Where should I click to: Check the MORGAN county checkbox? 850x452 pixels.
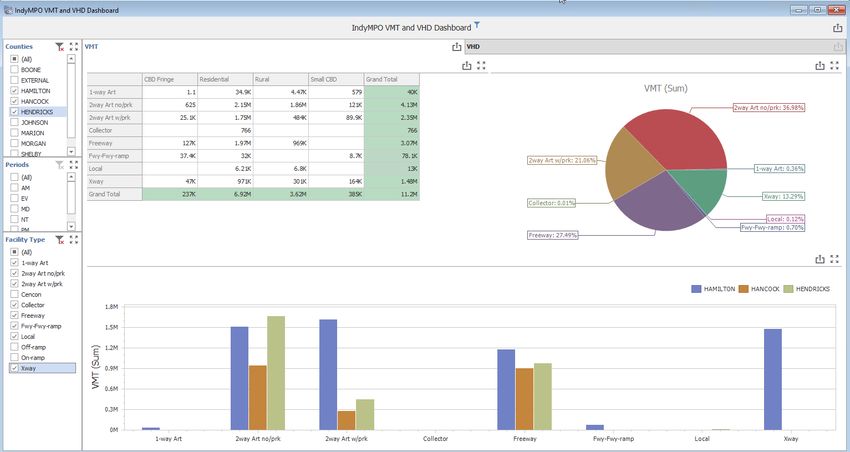[x=15, y=144]
